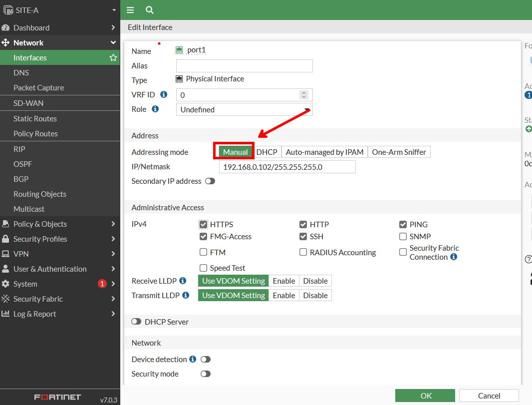This screenshot has height=405, width=532.
Task: Click the Device detection info icon
Action: pos(192,359)
